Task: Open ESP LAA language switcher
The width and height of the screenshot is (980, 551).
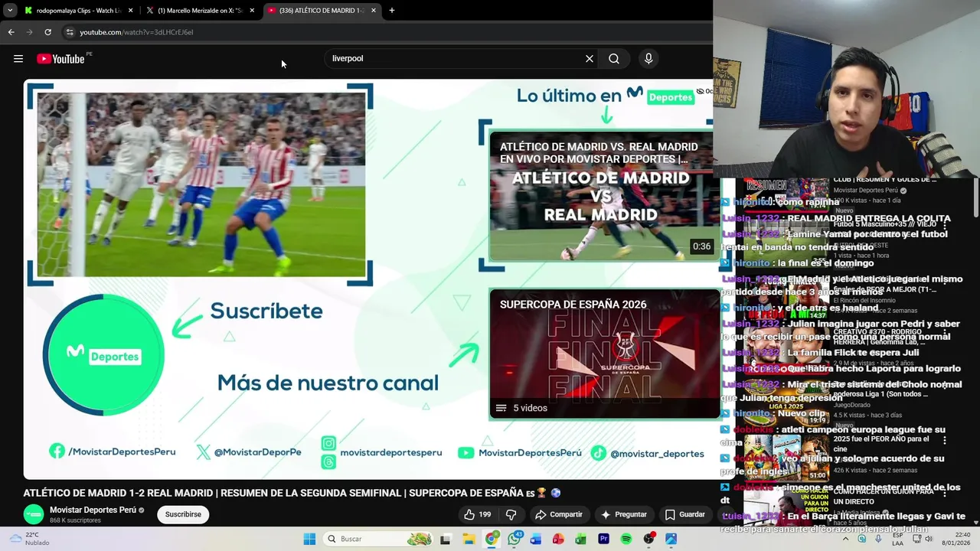Action: click(897, 539)
